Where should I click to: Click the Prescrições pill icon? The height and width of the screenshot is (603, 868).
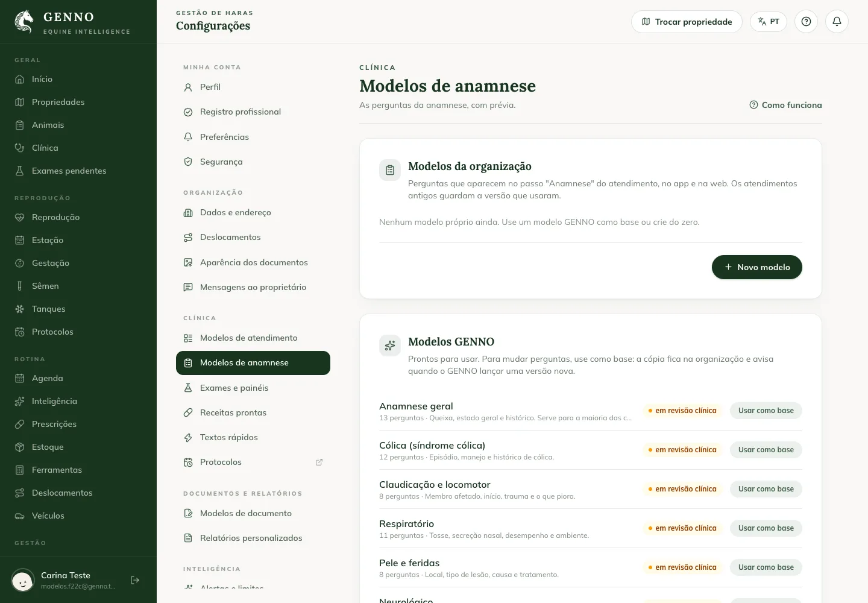coord(20,424)
